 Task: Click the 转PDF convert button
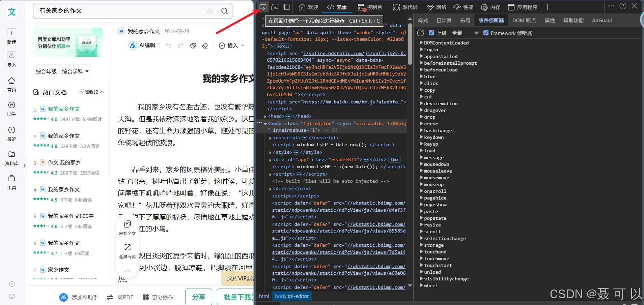pos(120,297)
